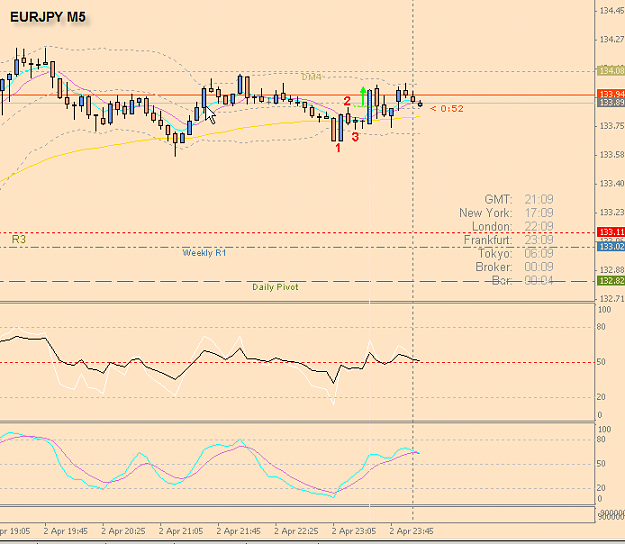Click the EURJPY M5 chart title

point(47,17)
